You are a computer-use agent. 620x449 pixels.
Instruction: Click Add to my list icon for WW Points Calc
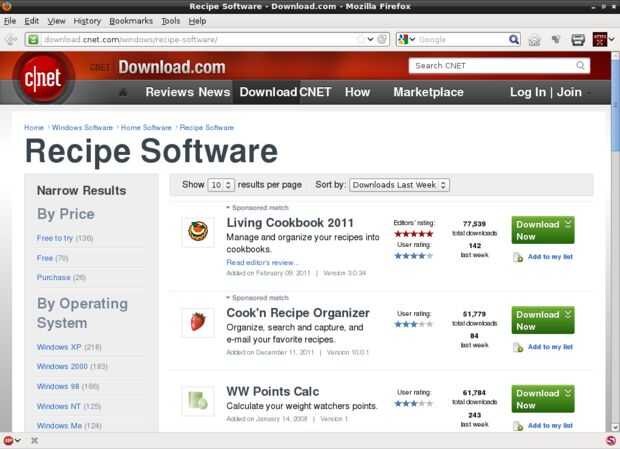pos(518,426)
